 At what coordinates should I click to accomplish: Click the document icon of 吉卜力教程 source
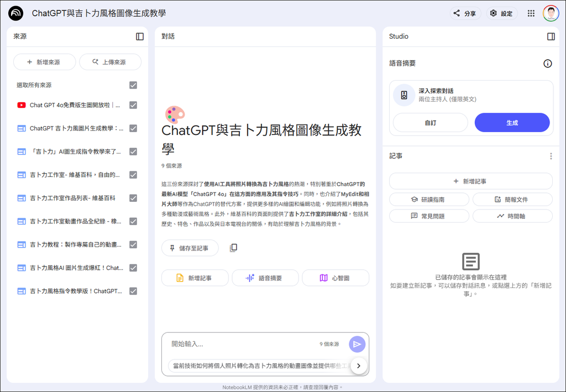pyautogui.click(x=22, y=245)
